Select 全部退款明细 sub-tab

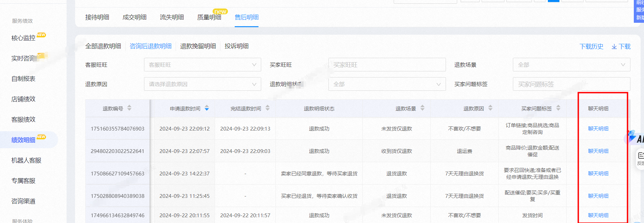(103, 46)
